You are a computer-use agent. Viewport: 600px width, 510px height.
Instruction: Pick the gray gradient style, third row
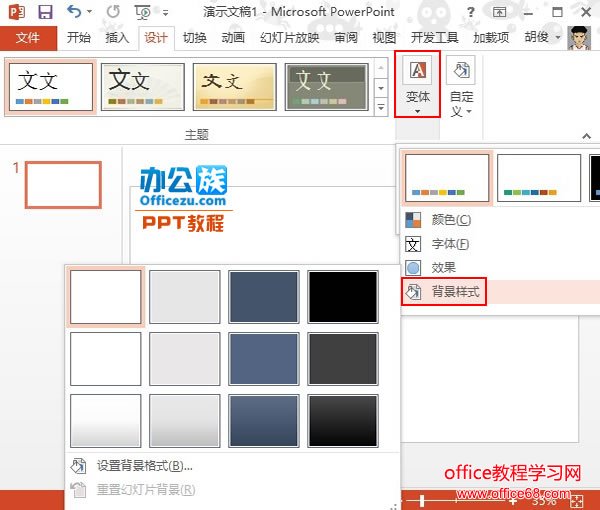(x=185, y=421)
